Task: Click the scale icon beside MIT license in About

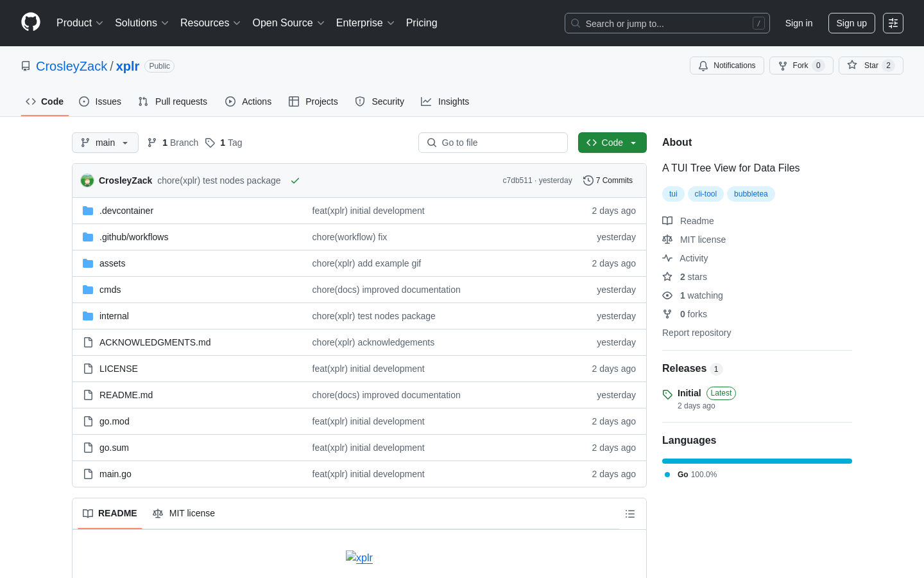Action: [667, 240]
